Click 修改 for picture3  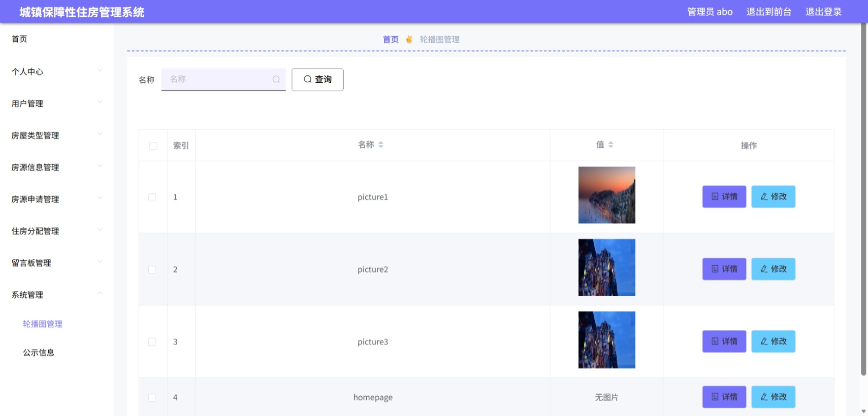[x=773, y=342]
